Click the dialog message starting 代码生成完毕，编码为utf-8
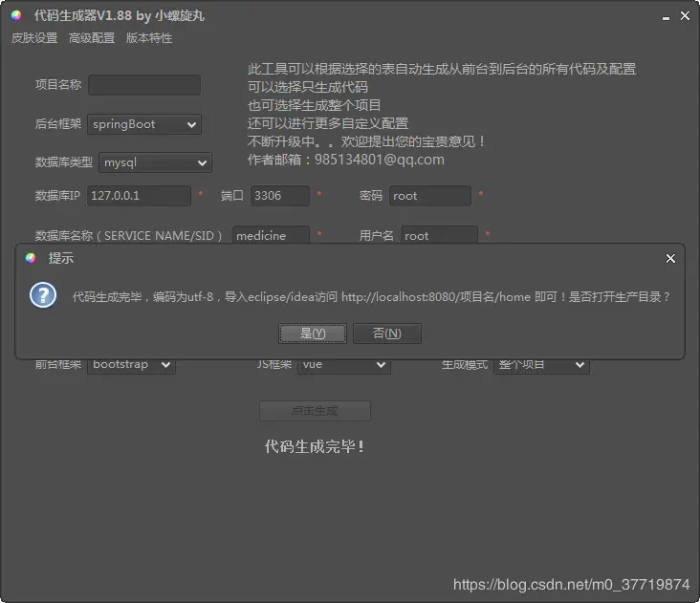The image size is (700, 603). click(371, 297)
